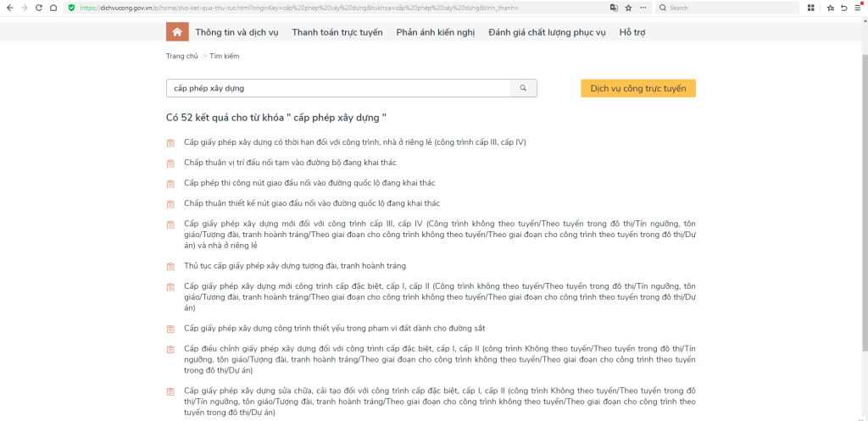Click the 'Trang chủ' breadcrumb link
The image size is (868, 421).
point(181,56)
